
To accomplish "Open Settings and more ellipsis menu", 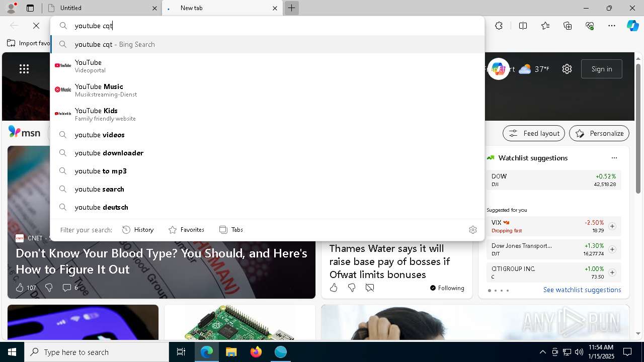I will click(612, 26).
